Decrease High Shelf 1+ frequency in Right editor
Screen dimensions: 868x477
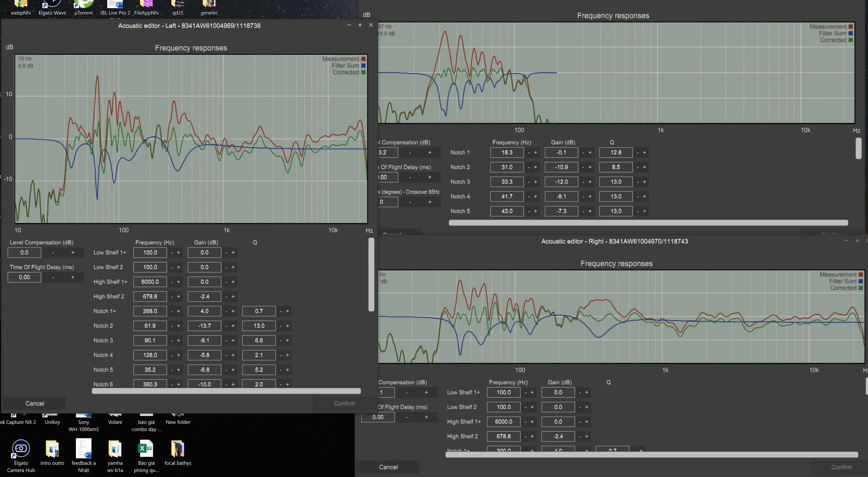[x=525, y=421]
